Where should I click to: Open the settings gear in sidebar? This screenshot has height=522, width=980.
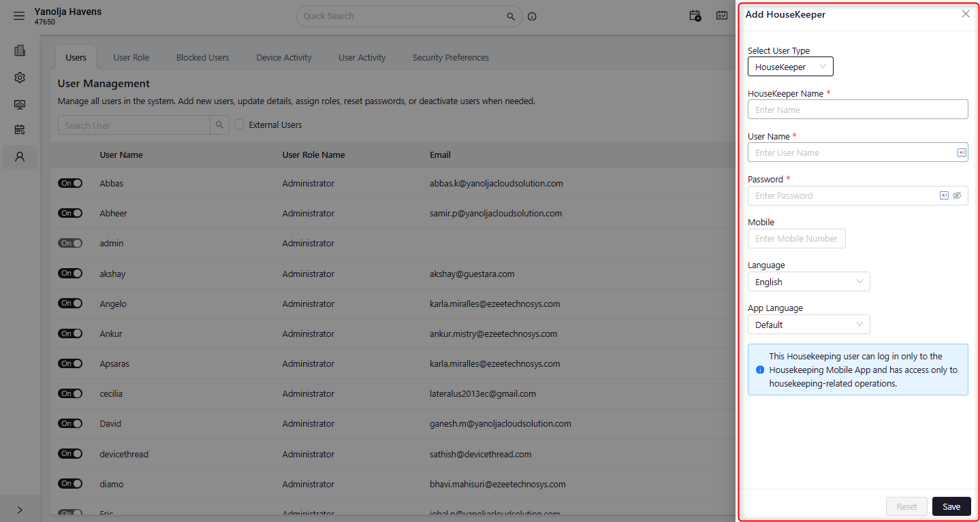coord(20,78)
